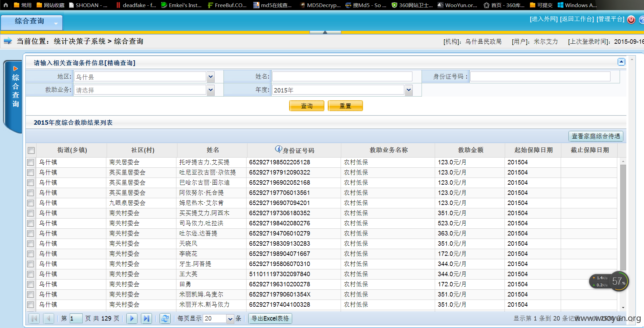Sort by 救助金额 column header
The image size is (644, 328).
[x=470, y=150]
